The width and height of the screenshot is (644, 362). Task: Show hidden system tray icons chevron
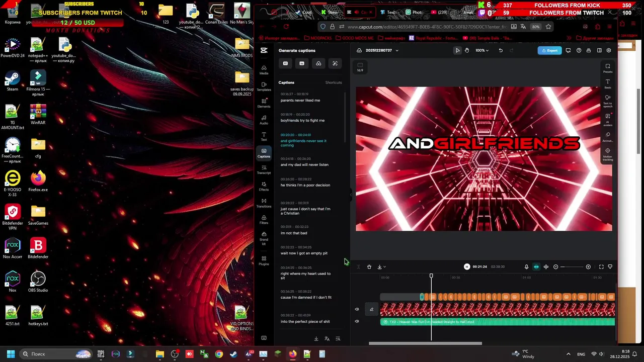pos(569,354)
